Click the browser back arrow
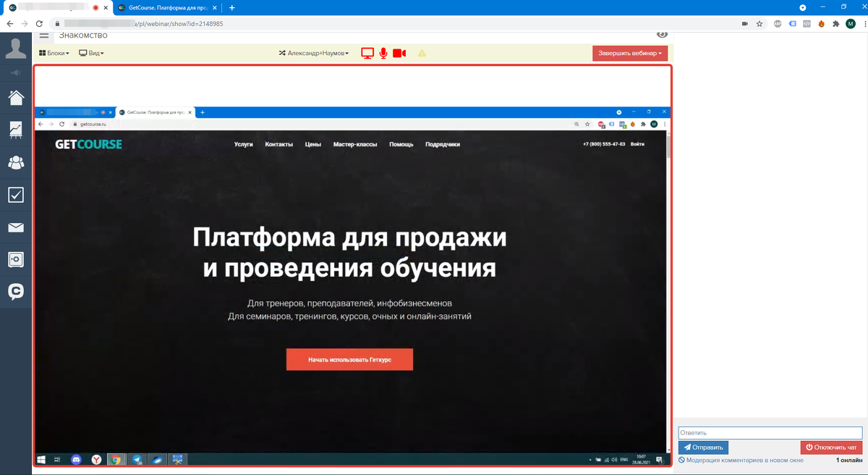Image resolution: width=868 pixels, height=475 pixels. [x=9, y=24]
